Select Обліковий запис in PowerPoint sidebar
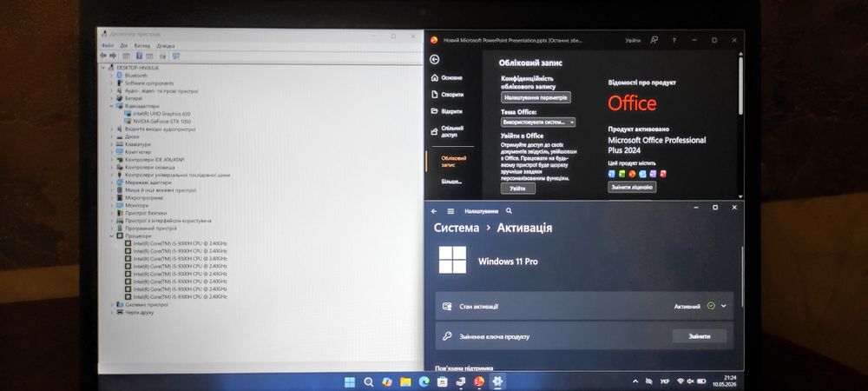The height and width of the screenshot is (391, 868). click(453, 161)
